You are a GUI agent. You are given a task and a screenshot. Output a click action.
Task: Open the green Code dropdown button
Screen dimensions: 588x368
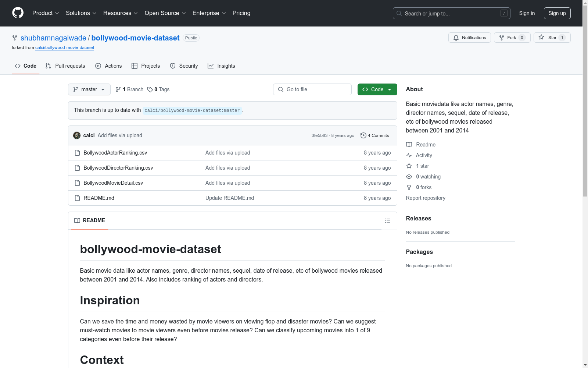click(x=377, y=89)
